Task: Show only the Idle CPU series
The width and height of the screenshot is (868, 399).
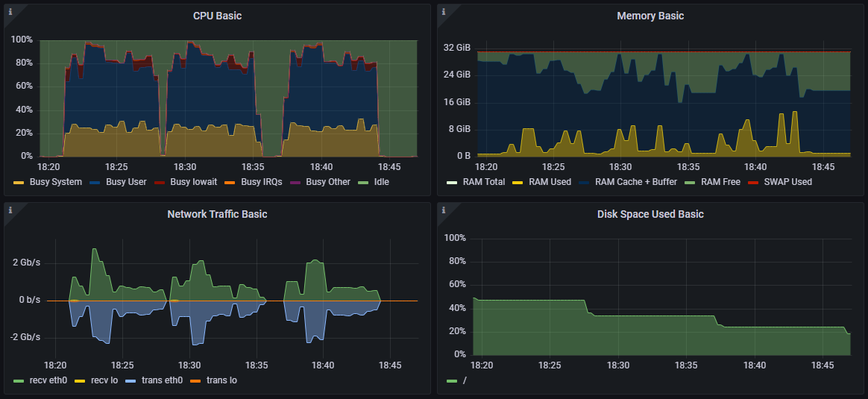Action: pos(381,182)
